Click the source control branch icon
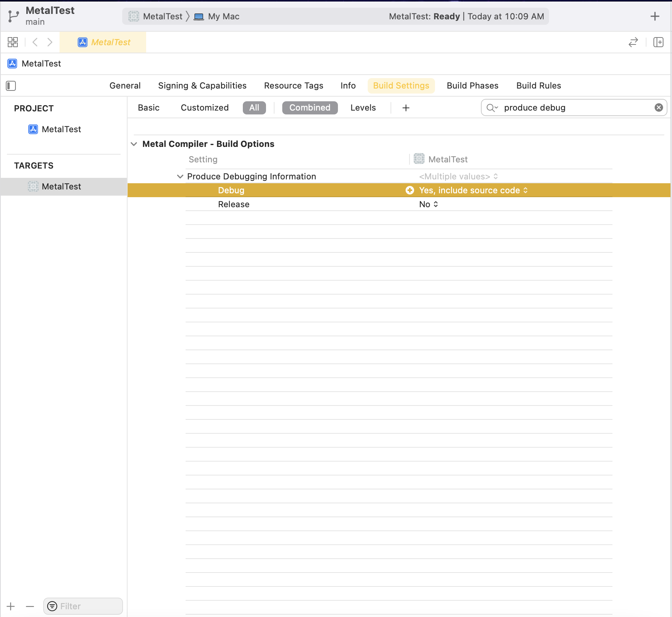Viewport: 672px width, 617px height. click(14, 16)
